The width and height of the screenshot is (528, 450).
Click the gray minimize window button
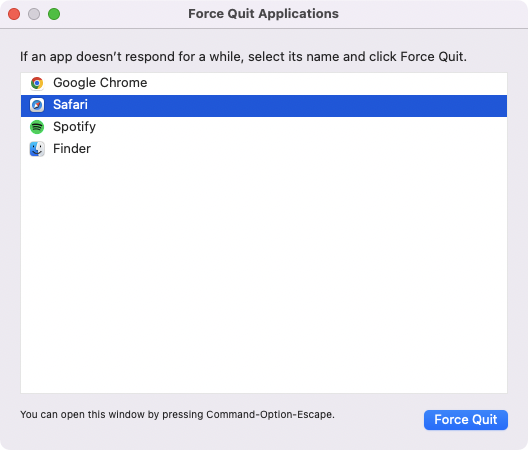[x=34, y=14]
